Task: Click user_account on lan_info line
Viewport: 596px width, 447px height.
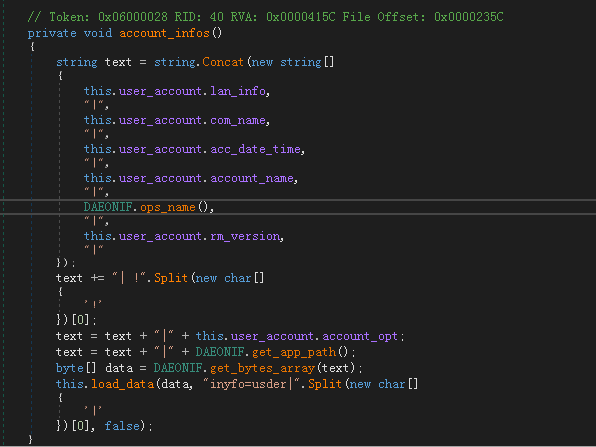Action: (160, 91)
